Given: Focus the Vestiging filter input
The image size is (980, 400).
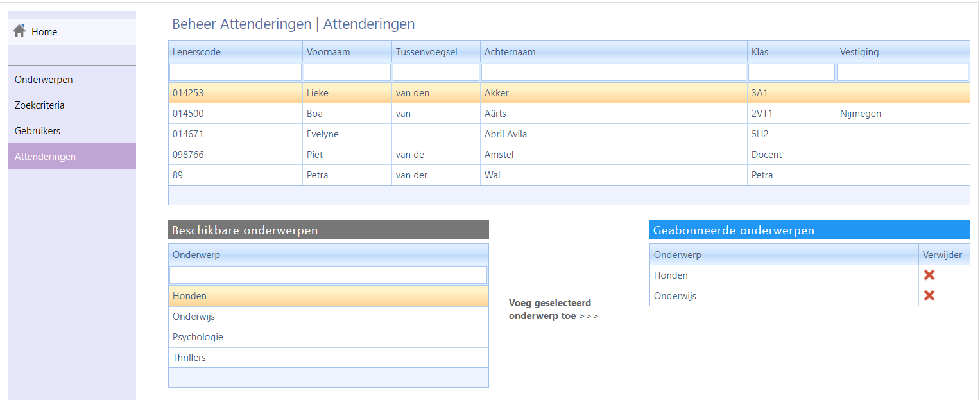Looking at the screenshot, I should point(902,72).
